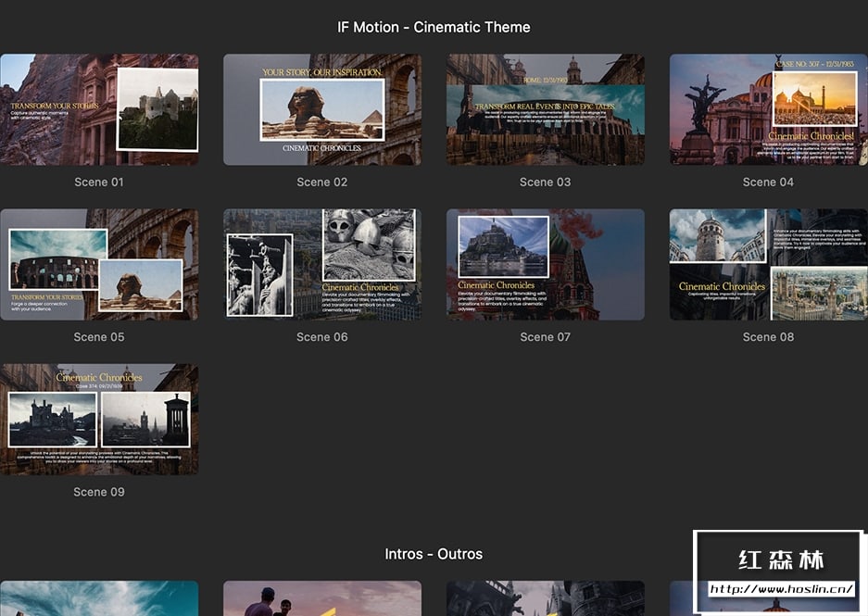Click the "Scene 09" caption text

(99, 492)
